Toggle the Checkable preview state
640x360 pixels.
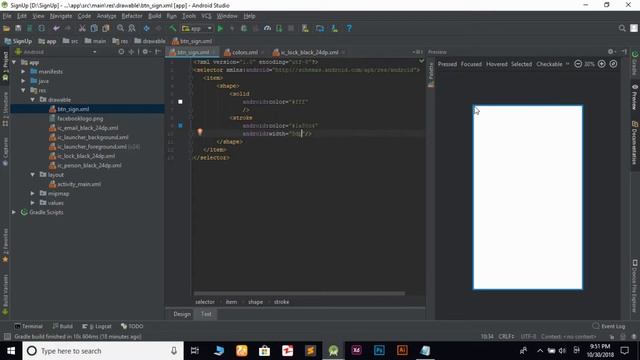point(549,64)
